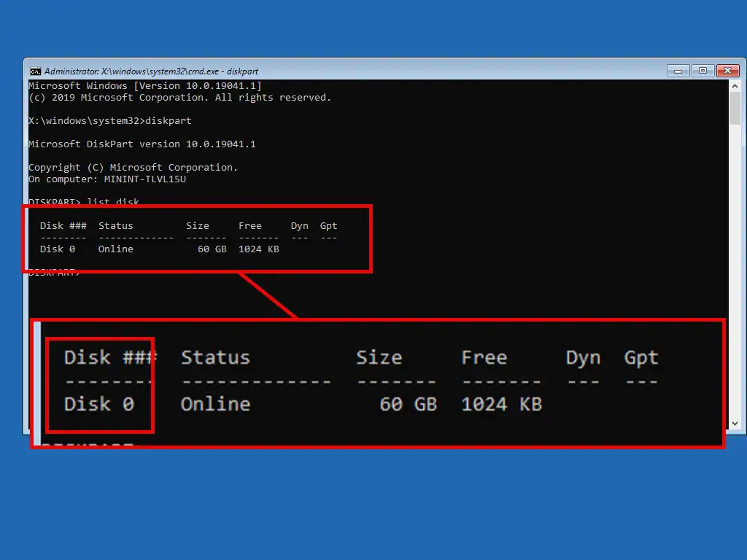Image resolution: width=747 pixels, height=560 pixels.
Task: Click the 'DISKPART> list disk' command line
Action: (84, 201)
